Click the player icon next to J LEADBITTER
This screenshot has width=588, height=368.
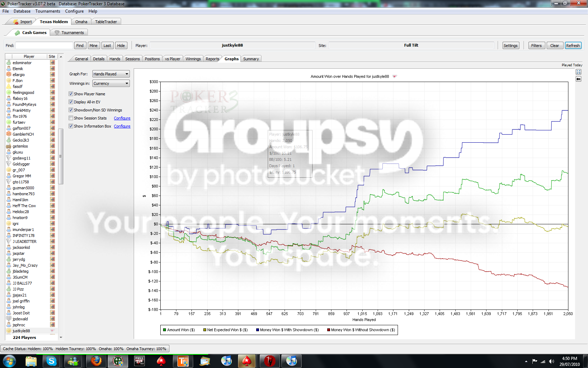tap(9, 241)
